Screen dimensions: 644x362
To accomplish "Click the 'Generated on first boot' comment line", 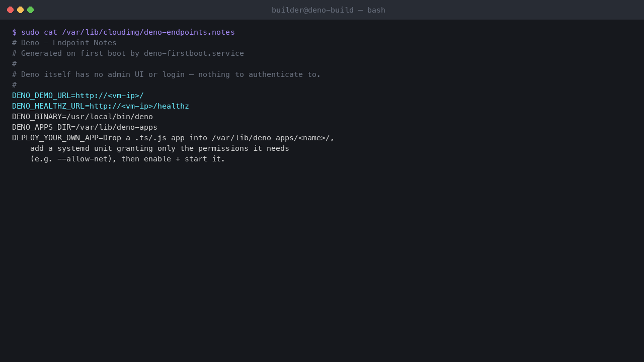I will click(x=128, y=53).
